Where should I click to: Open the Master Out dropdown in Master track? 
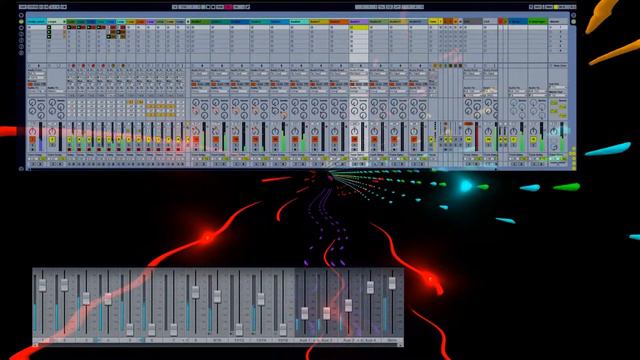pos(558,95)
